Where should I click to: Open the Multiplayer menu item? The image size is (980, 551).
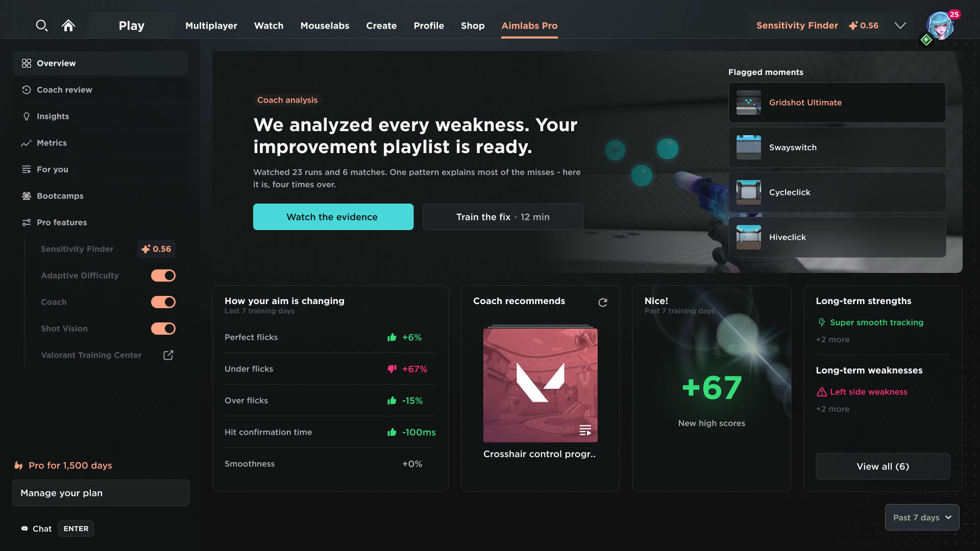coord(211,26)
